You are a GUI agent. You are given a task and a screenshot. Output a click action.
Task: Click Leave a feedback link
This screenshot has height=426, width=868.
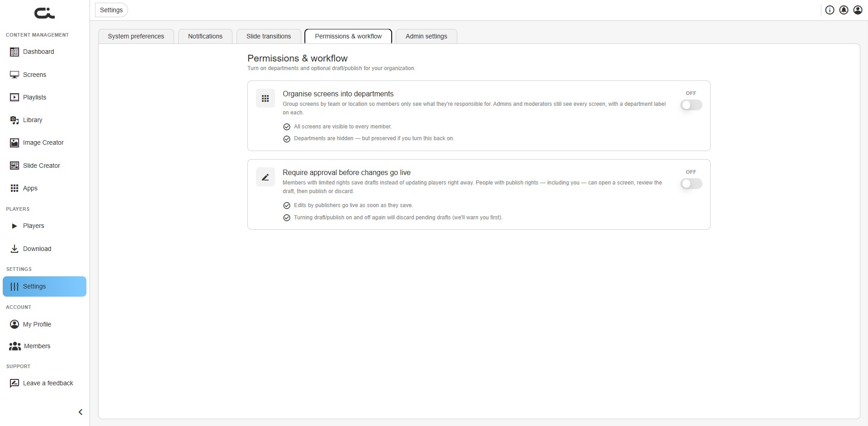tap(44, 383)
